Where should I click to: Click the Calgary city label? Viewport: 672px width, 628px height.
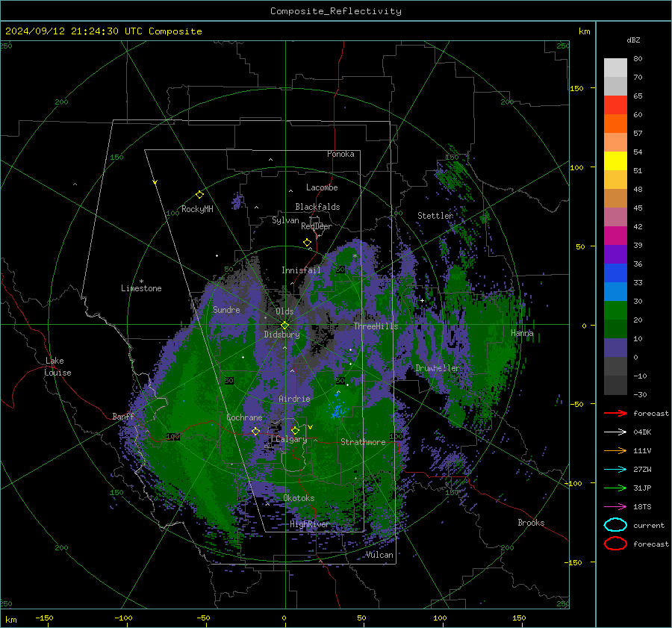[x=291, y=439]
